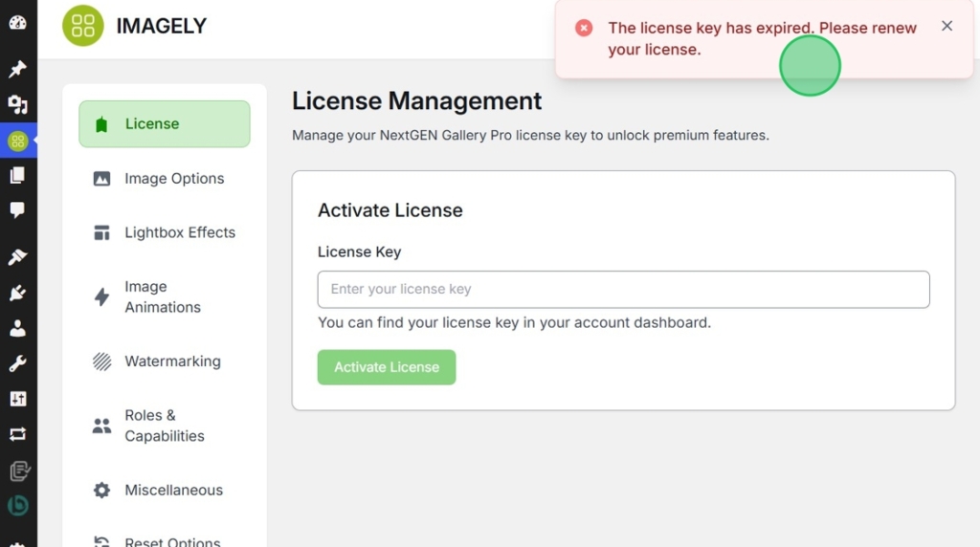
Task: Open Pages from the admin sidebar
Action: 17,175
